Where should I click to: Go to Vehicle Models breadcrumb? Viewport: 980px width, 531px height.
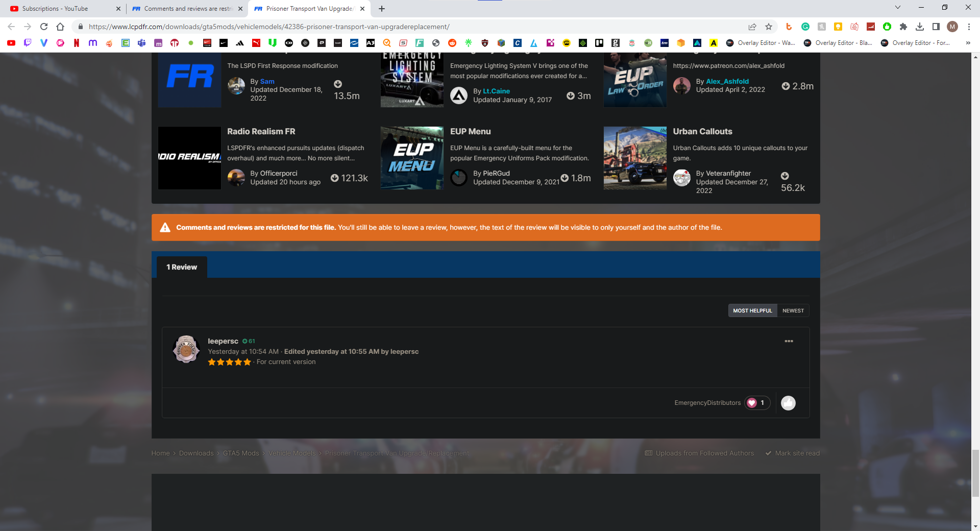click(292, 453)
